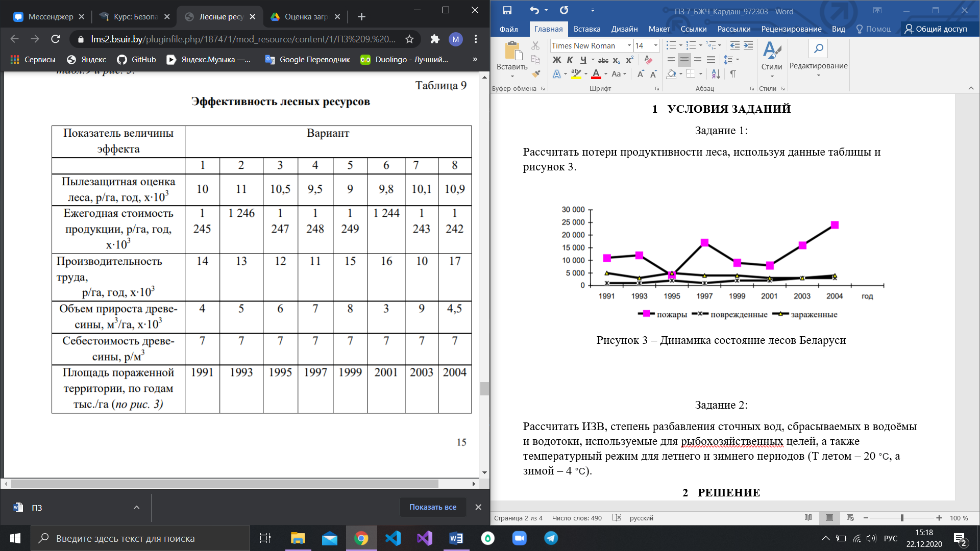This screenshot has width=980, height=551.
Task: Bookmark this page with the star icon
Action: (x=409, y=39)
